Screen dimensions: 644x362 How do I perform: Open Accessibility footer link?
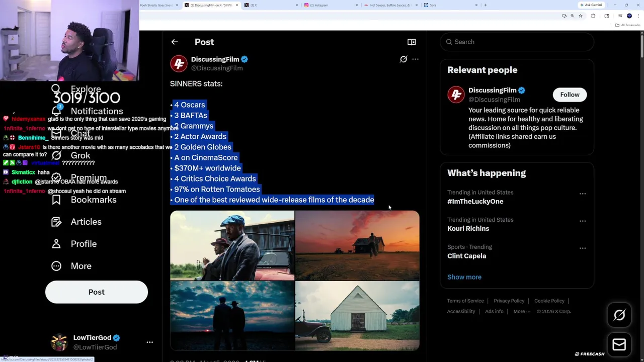tap(461, 311)
